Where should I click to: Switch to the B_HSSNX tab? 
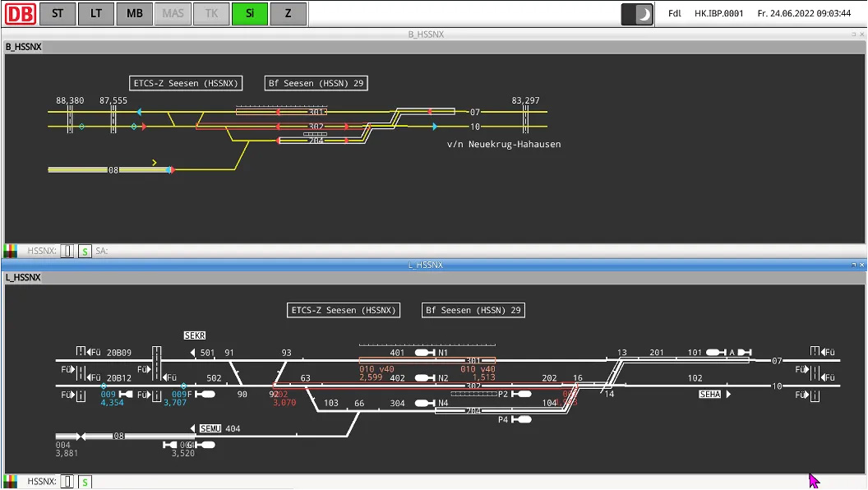[23, 47]
